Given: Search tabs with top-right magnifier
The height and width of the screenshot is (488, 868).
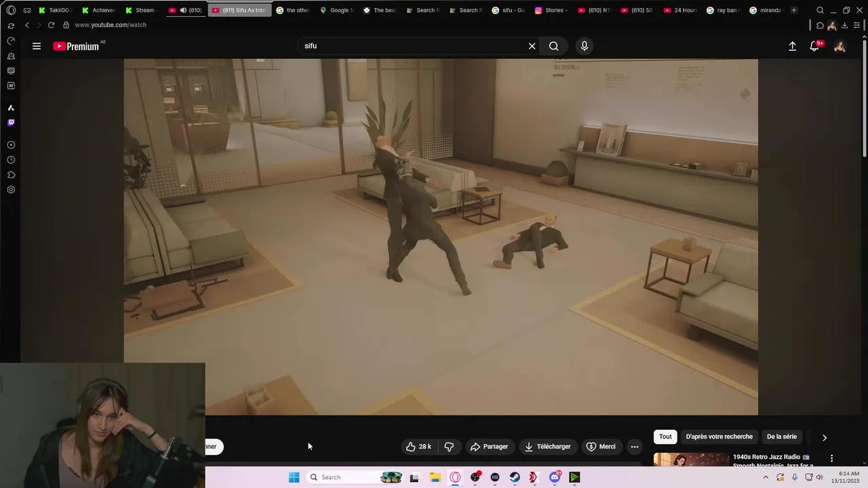Looking at the screenshot, I should [820, 10].
